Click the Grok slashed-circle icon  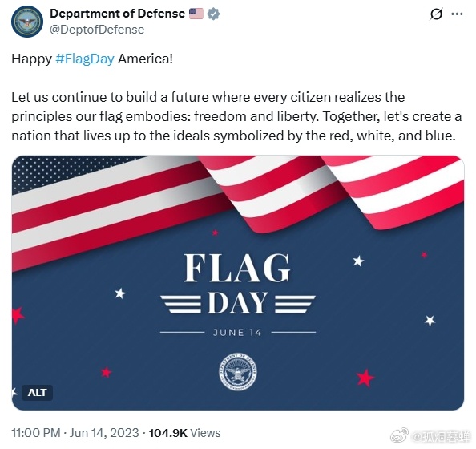point(436,14)
